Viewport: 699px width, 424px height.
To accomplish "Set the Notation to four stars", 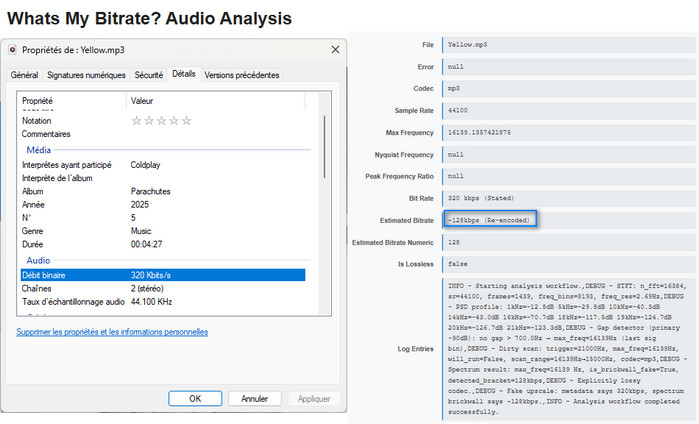I will point(174,121).
